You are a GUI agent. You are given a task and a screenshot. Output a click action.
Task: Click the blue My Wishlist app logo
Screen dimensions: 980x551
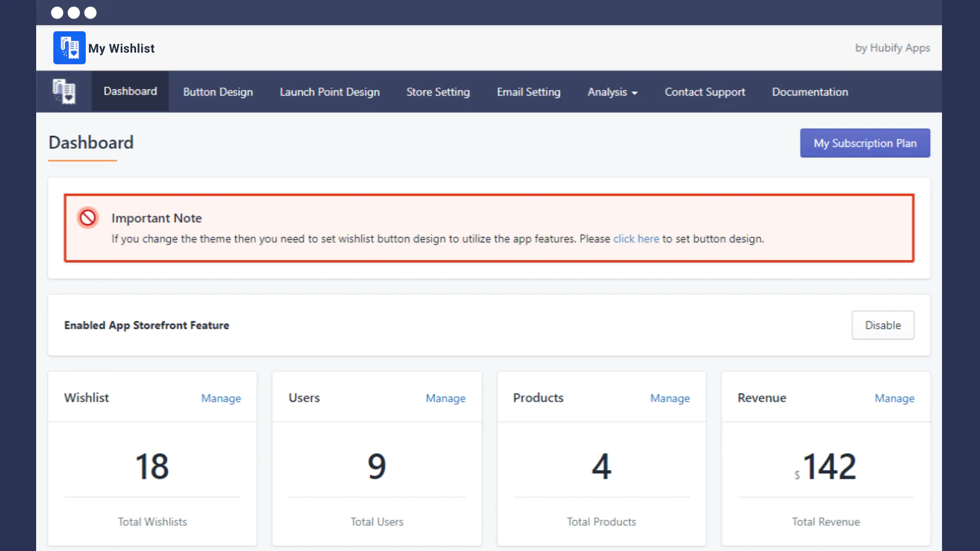69,48
